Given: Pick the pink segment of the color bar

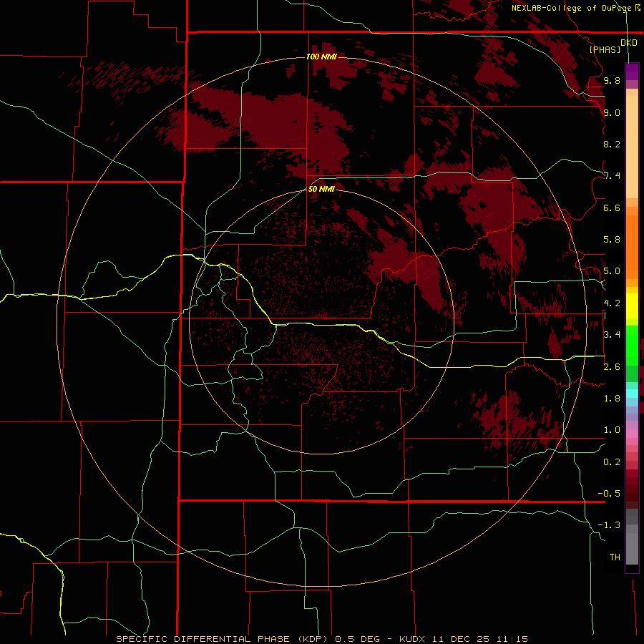Looking at the screenshot, I should 632,434.
